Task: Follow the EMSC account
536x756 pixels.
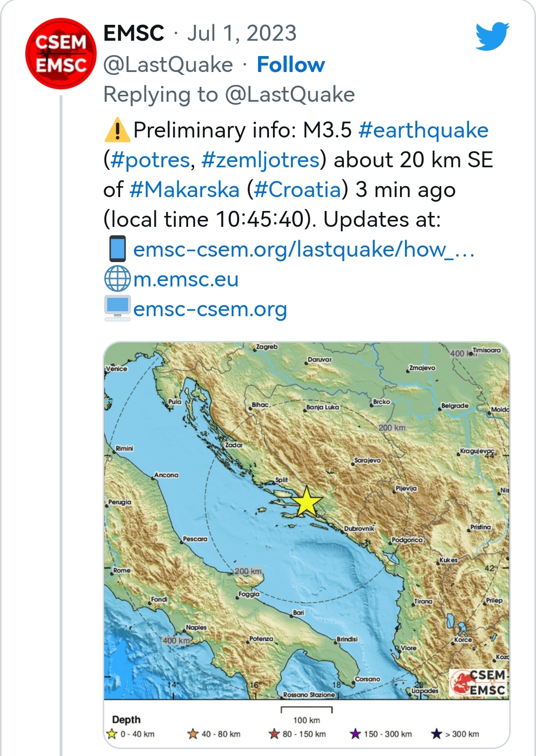Action: 291,65
